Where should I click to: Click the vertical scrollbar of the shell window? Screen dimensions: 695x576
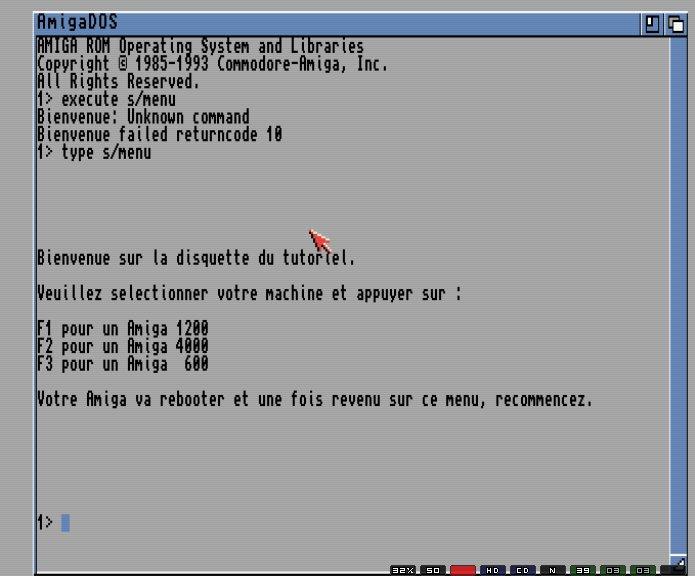pyautogui.click(x=678, y=295)
